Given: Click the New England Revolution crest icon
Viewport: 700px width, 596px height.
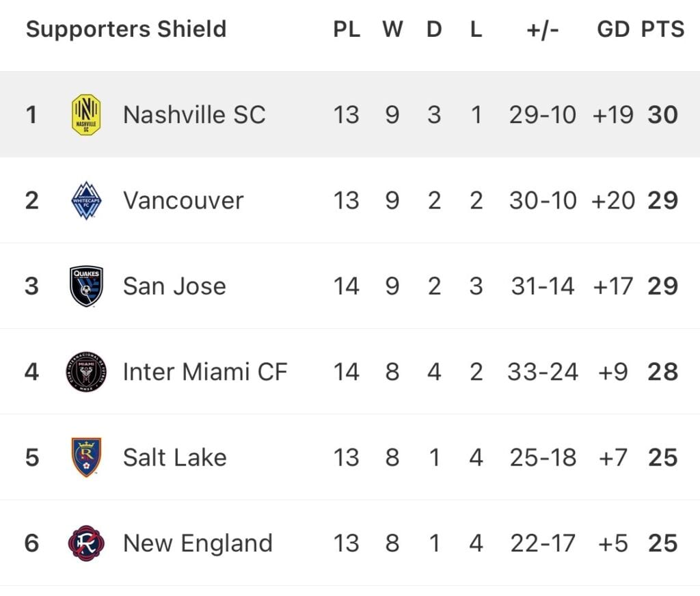Looking at the screenshot, I should coord(86,543).
